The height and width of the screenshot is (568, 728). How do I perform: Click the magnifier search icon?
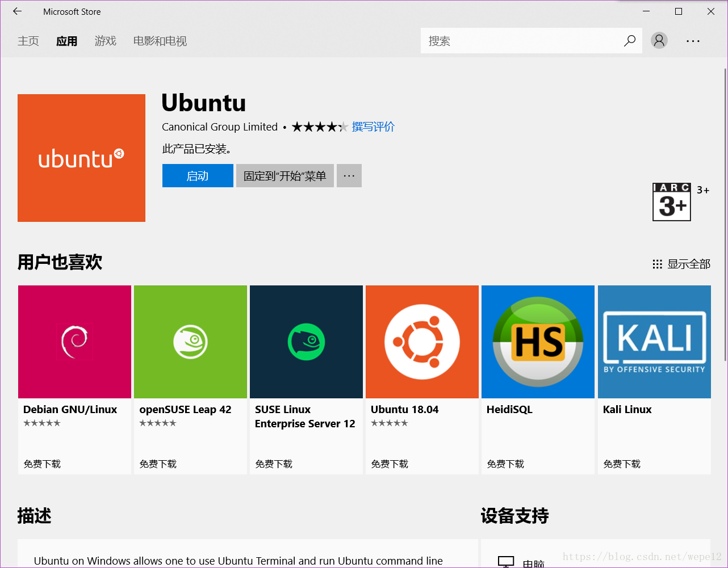coord(630,41)
